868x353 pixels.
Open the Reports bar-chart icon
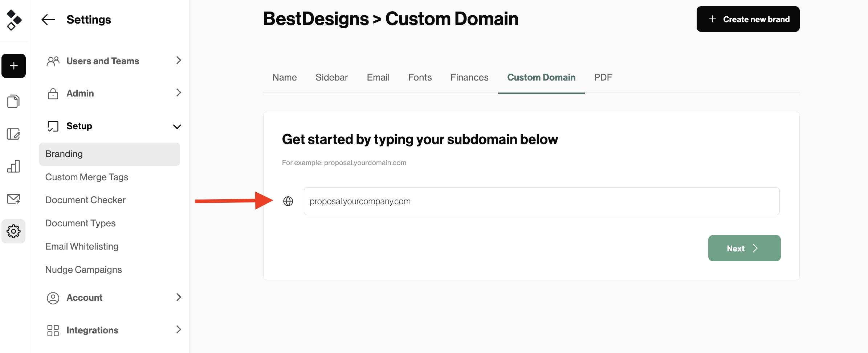pos(13,166)
